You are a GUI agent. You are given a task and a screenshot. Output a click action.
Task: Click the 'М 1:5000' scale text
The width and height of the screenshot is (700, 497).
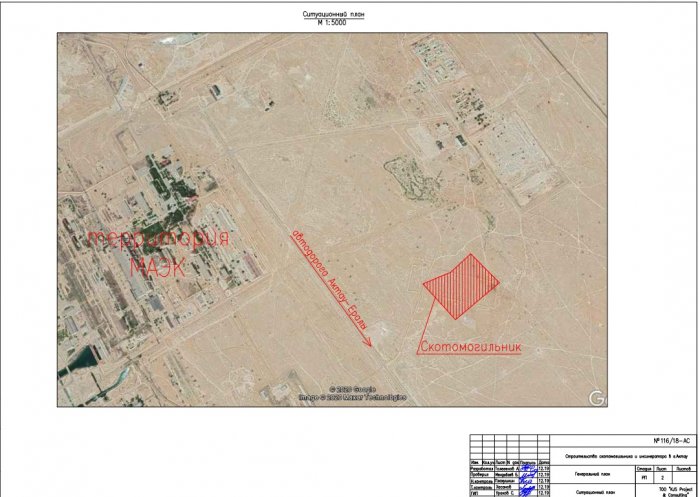(x=335, y=25)
